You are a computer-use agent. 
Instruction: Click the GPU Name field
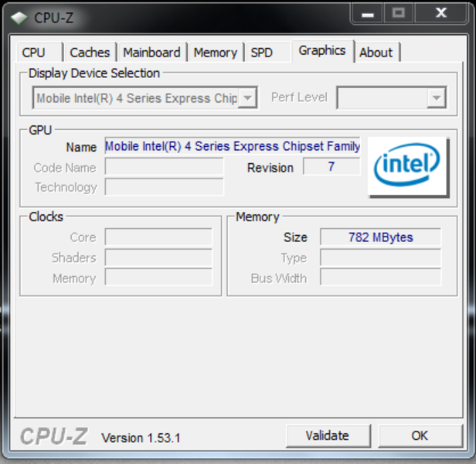pyautogui.click(x=233, y=146)
